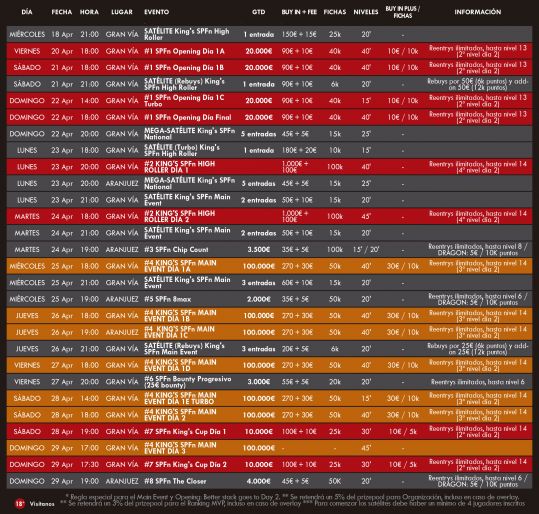
Task: Select the 'INFORMACIÓN' column header
Action: coord(477,12)
